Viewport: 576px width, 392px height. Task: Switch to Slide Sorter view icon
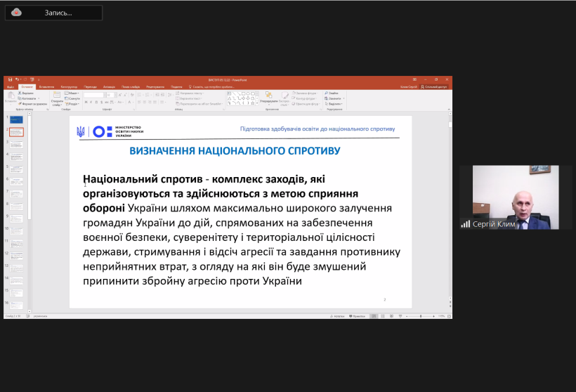[x=382, y=316]
